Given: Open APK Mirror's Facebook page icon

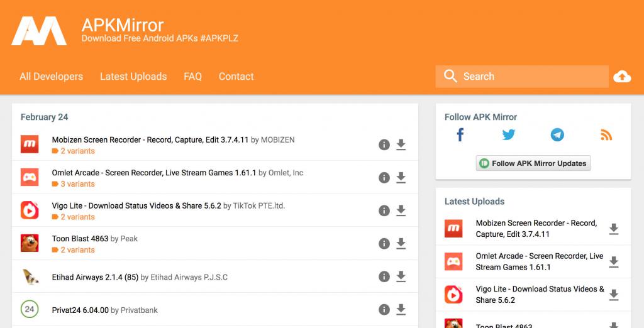Looking at the screenshot, I should (460, 134).
